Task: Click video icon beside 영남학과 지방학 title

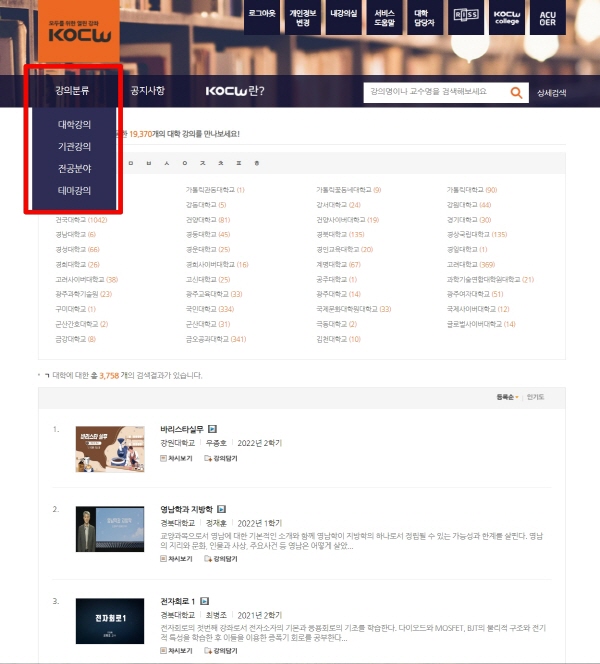Action: tap(221, 508)
